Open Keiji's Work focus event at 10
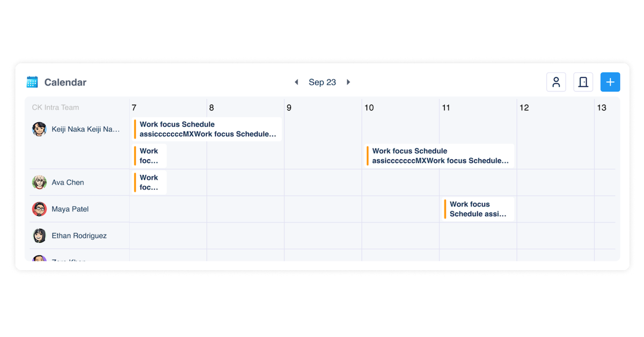This screenshot has height=337, width=644. tap(440, 156)
